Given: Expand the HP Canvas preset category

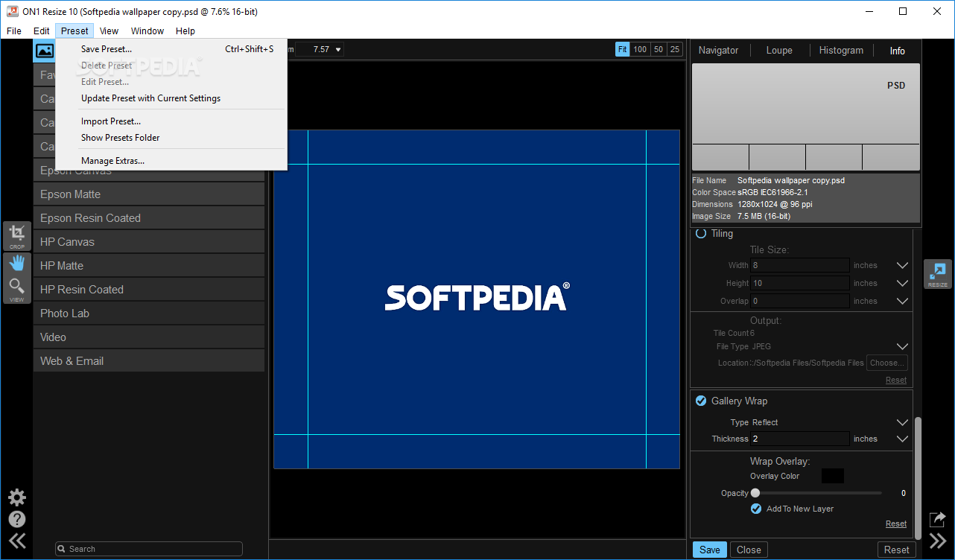Looking at the screenshot, I should pos(149,241).
